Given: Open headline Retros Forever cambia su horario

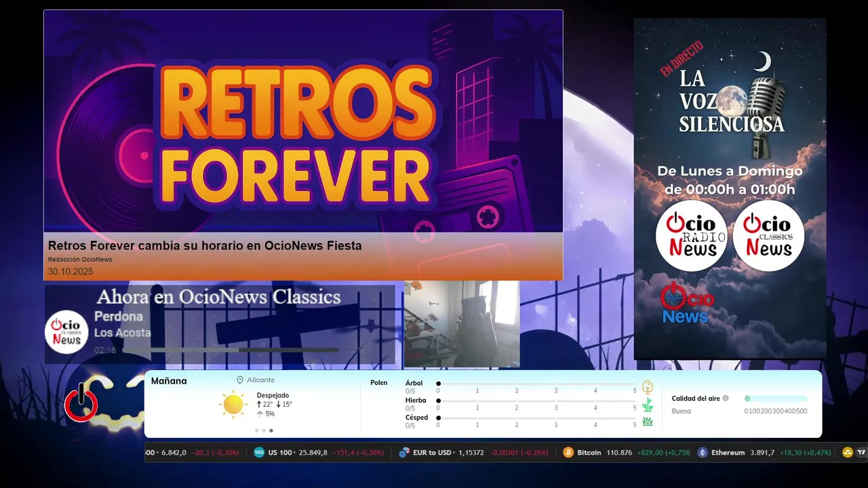Looking at the screenshot, I should point(205,245).
